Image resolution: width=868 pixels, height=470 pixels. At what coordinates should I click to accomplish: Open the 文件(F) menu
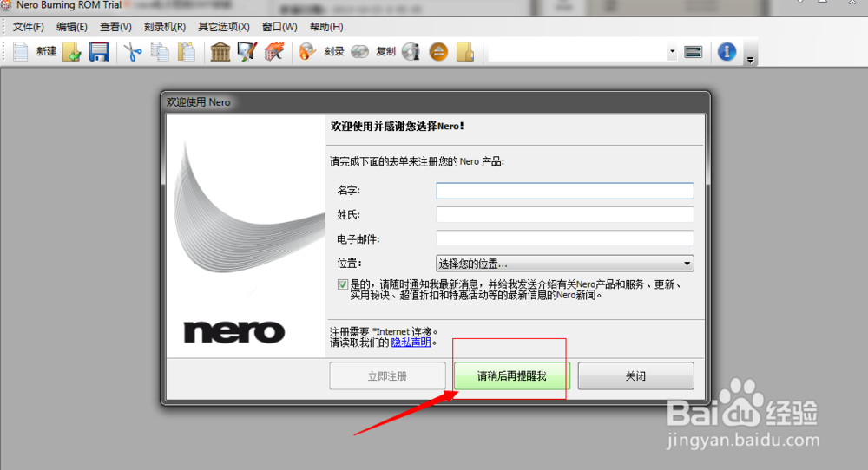tap(29, 27)
